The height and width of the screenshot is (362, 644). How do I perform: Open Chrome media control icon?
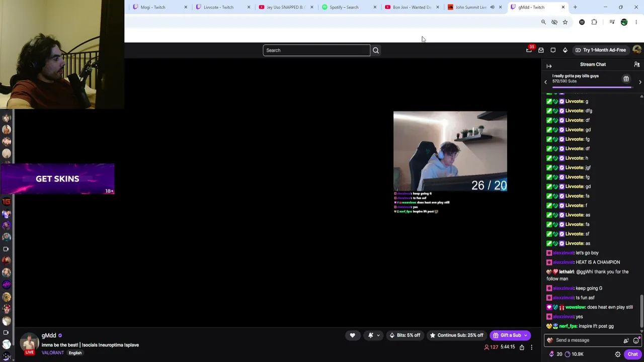tap(612, 22)
